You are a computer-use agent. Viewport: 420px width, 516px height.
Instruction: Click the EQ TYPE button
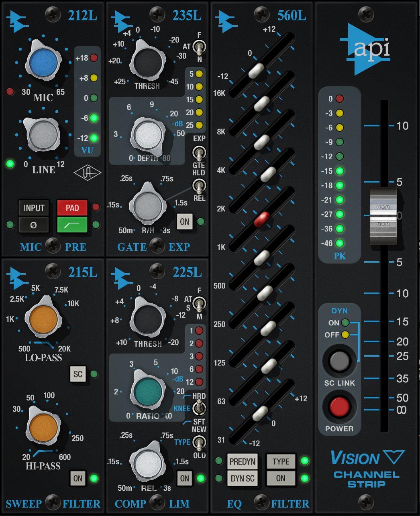point(281,461)
